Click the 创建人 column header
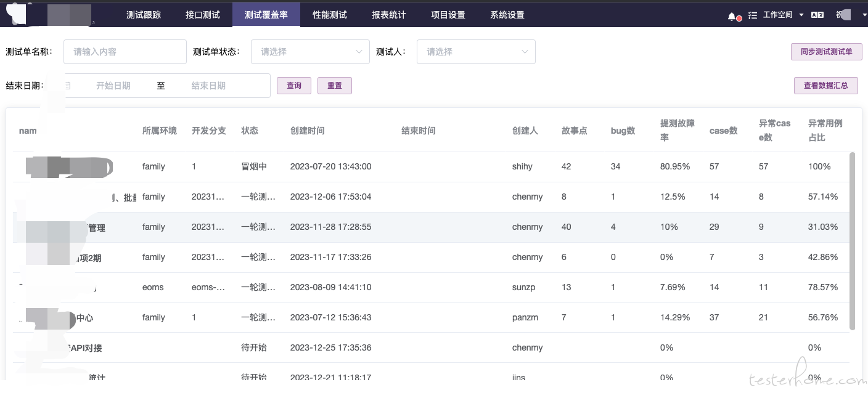868x398 pixels. 525,131
